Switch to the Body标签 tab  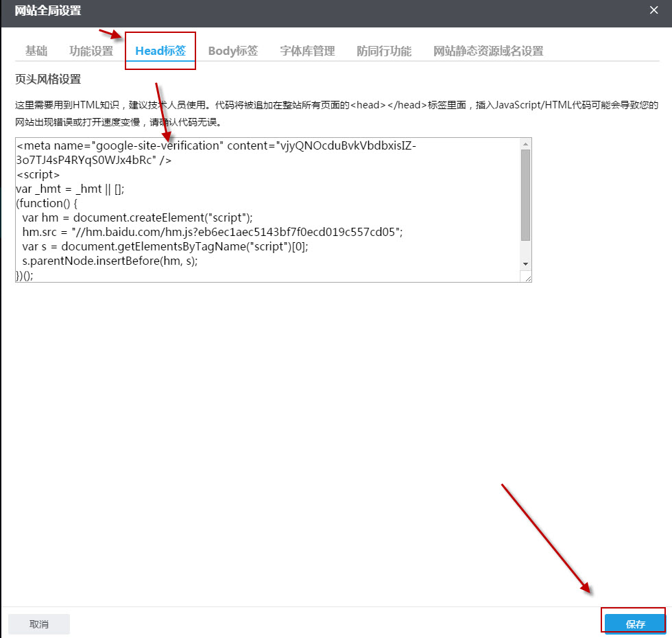(x=233, y=51)
